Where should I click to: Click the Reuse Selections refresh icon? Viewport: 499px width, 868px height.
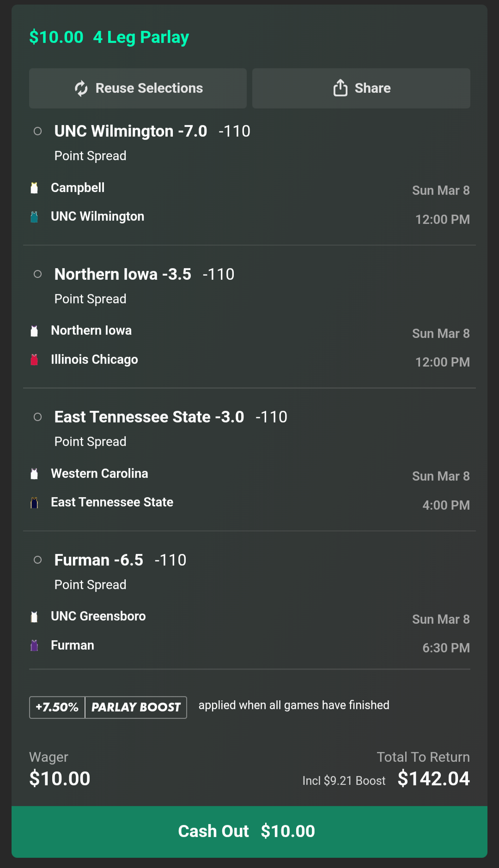coord(81,88)
